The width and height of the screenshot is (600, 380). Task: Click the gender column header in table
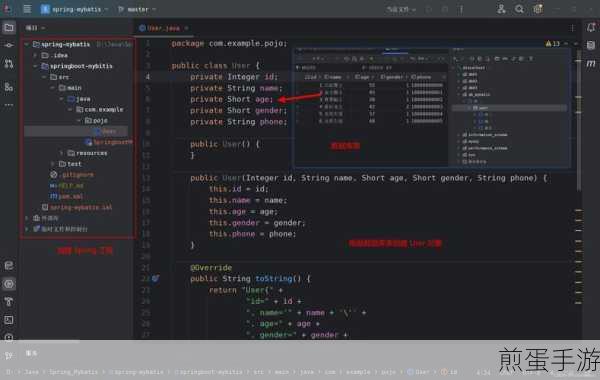click(392, 77)
